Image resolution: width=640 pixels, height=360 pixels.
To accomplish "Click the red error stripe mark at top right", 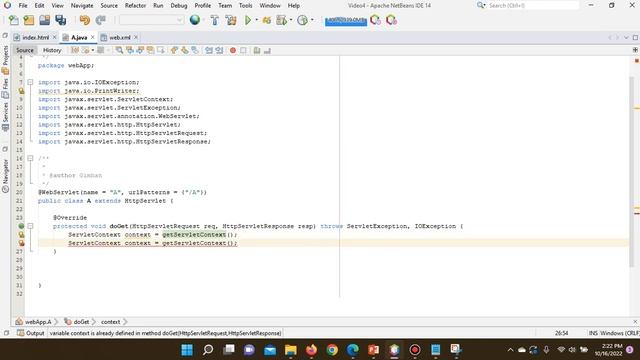I will pyautogui.click(x=636, y=61).
